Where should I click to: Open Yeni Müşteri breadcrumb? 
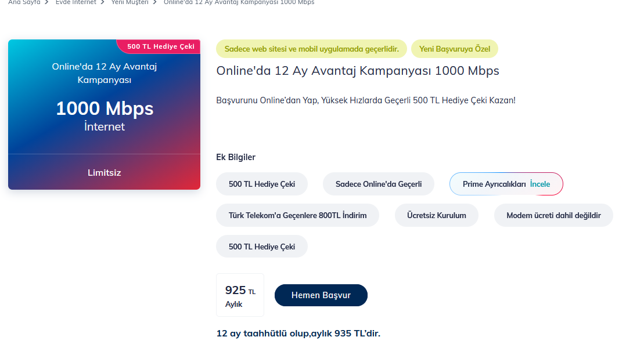coord(129,2)
